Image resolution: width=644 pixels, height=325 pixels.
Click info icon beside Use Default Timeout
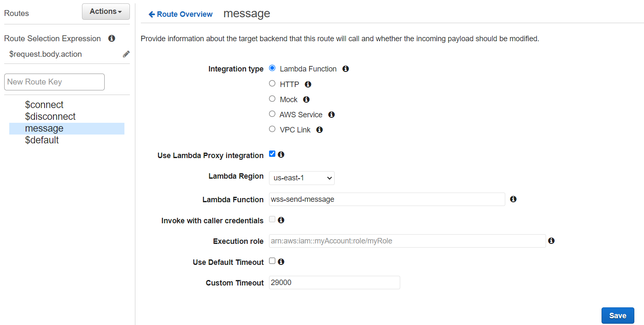[281, 262]
